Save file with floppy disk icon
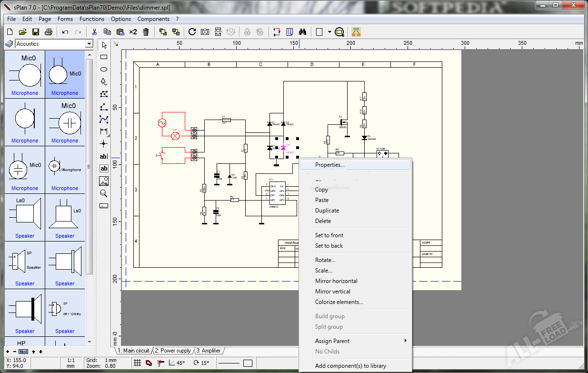 coord(35,32)
